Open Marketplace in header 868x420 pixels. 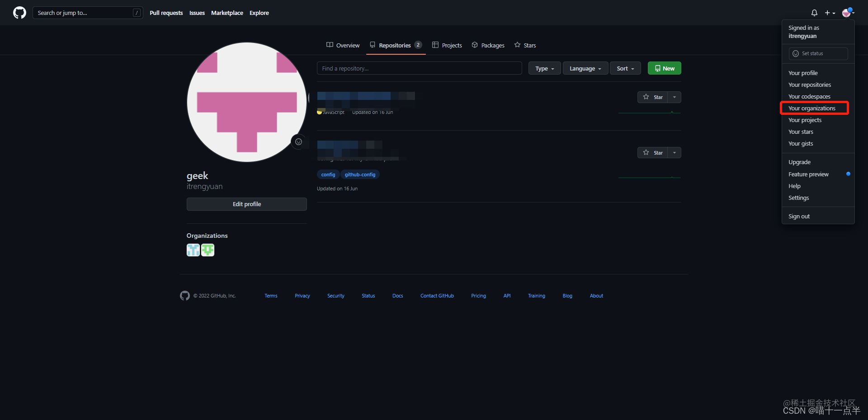[x=227, y=13]
